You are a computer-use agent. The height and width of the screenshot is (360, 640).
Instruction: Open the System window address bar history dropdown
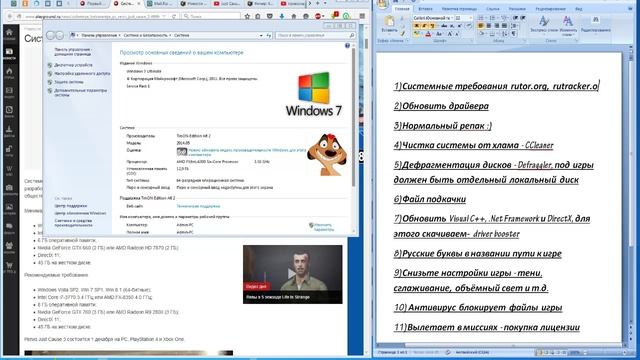tap(261, 36)
